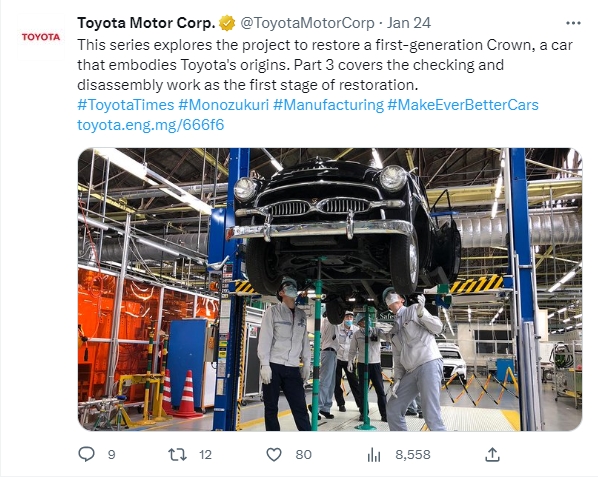
Task: View tweet analytics bar chart icon
Action: [x=374, y=455]
